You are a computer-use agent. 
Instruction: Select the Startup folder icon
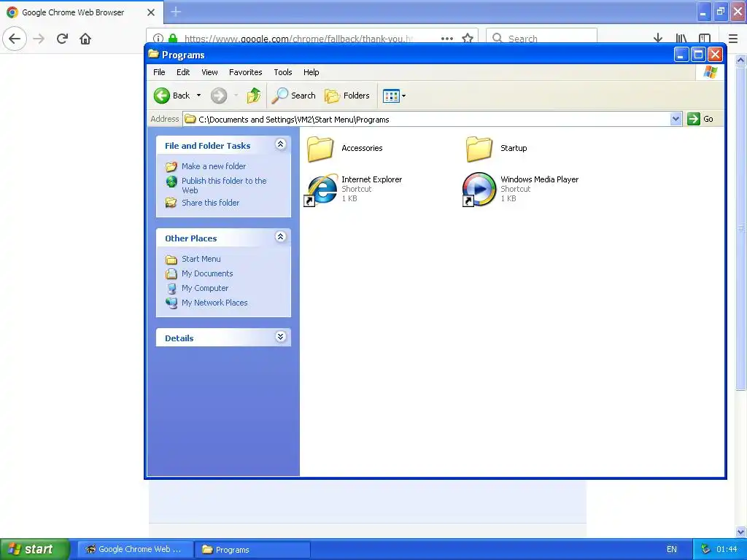pos(479,149)
